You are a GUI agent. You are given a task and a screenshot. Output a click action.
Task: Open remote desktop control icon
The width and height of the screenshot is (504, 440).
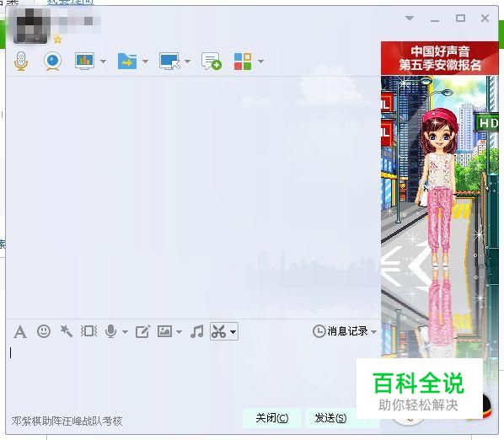[x=169, y=61]
